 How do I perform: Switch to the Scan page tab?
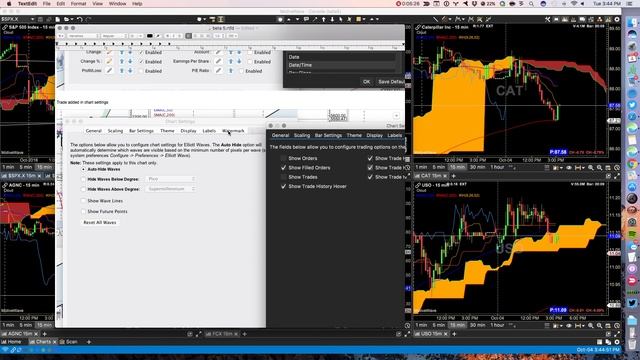tap(69, 342)
